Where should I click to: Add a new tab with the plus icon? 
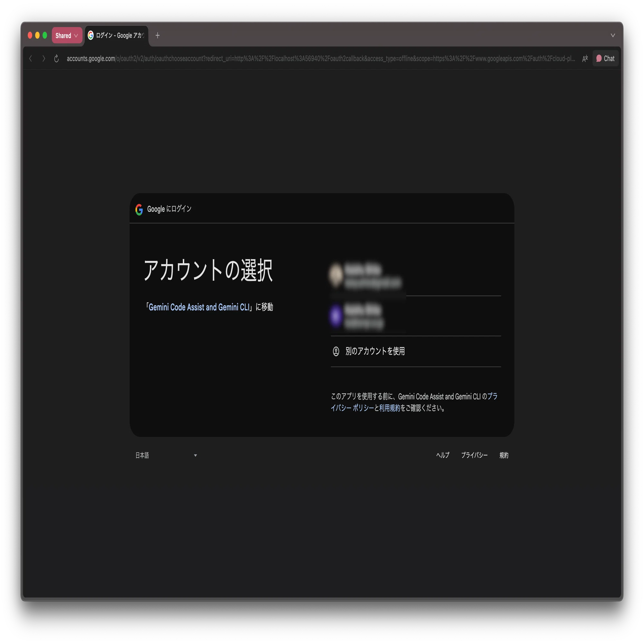pyautogui.click(x=158, y=35)
